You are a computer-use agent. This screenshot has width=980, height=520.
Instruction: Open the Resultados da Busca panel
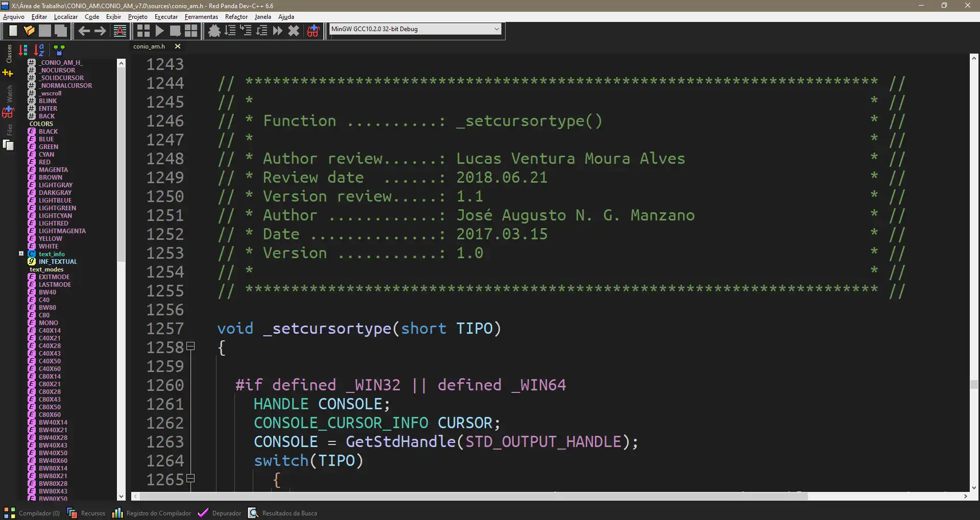[282, 513]
